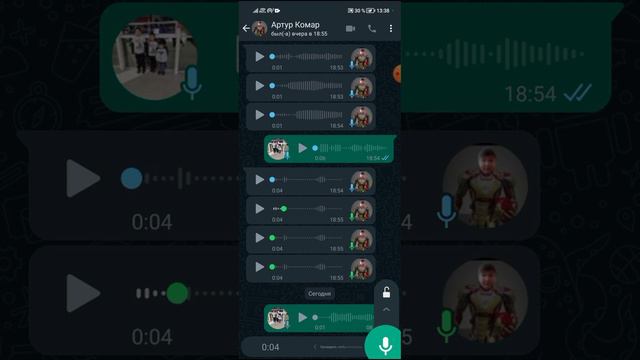Tap the 13:38 clock in status bar
The image size is (640, 360).
[383, 11]
